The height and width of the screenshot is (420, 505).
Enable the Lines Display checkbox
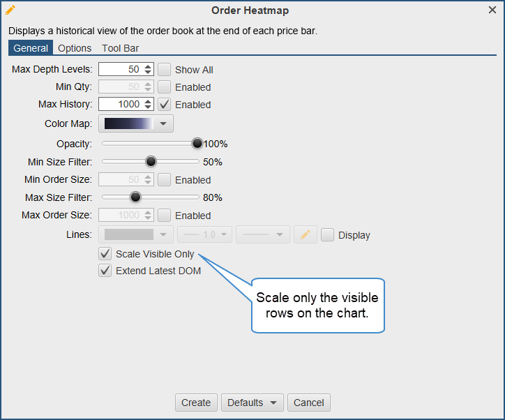point(327,235)
